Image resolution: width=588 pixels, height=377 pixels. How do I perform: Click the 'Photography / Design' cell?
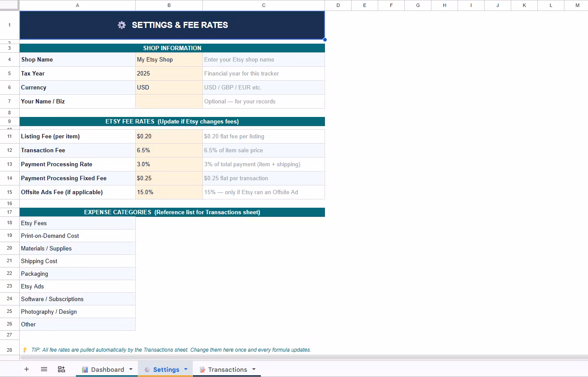(x=78, y=312)
